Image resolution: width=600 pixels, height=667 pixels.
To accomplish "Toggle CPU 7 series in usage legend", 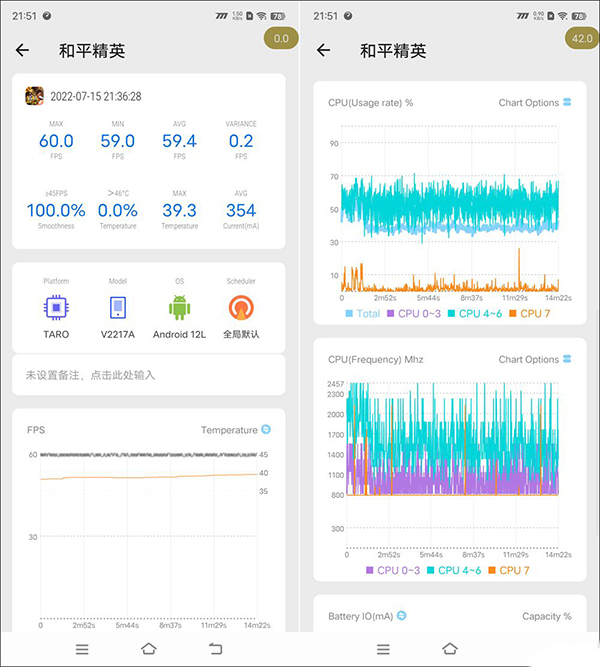I will (530, 314).
